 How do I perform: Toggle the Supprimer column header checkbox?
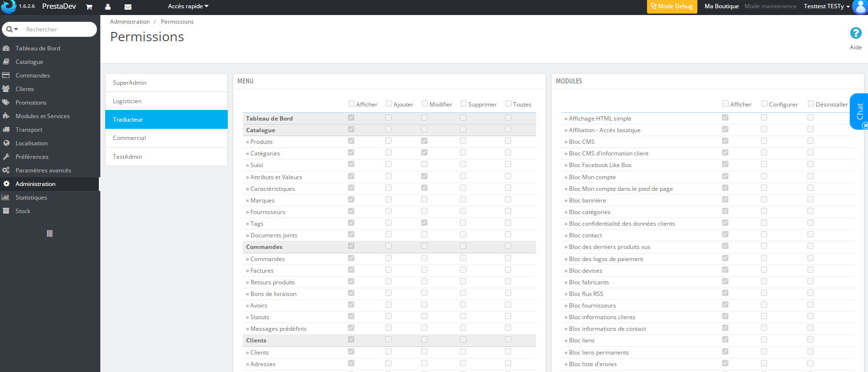[463, 104]
